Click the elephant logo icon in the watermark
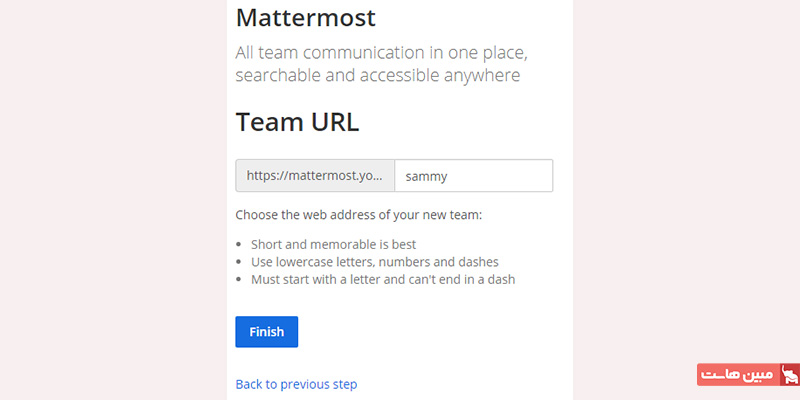The width and height of the screenshot is (800, 400). [x=790, y=375]
